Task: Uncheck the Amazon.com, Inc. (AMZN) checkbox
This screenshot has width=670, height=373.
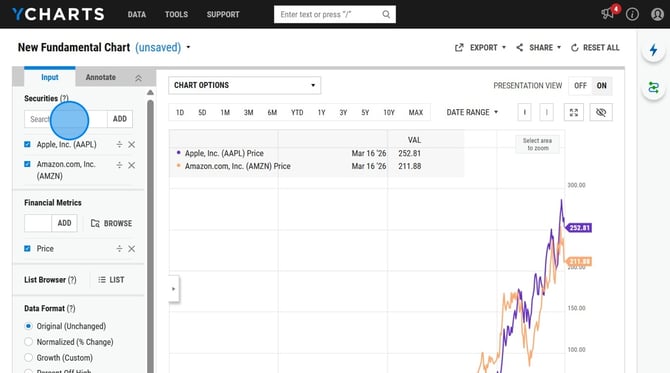Action: tap(27, 164)
